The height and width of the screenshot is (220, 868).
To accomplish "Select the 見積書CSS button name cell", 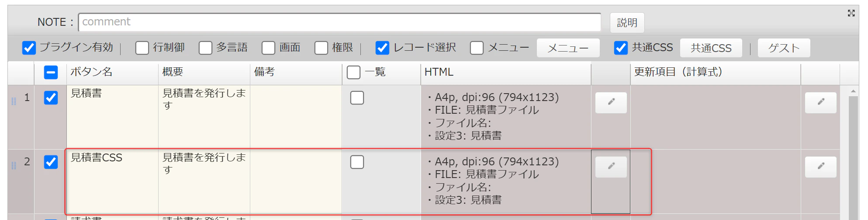I will [x=112, y=182].
